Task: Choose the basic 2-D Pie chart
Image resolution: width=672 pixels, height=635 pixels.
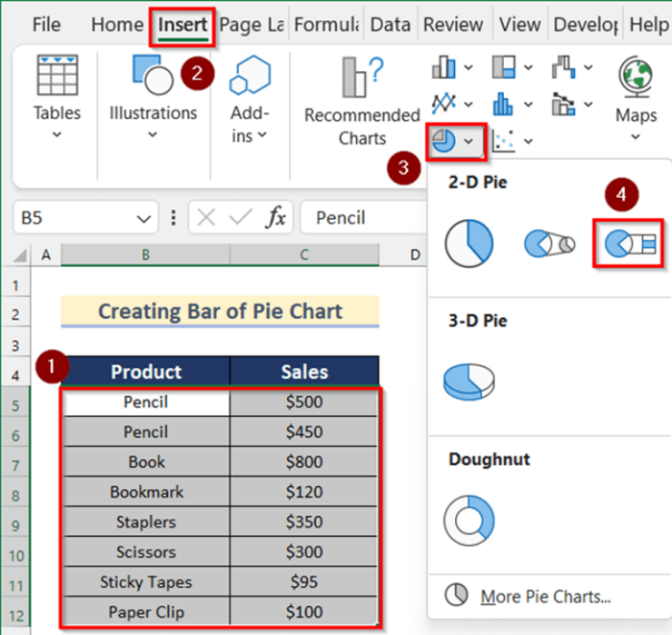Action: click(469, 244)
